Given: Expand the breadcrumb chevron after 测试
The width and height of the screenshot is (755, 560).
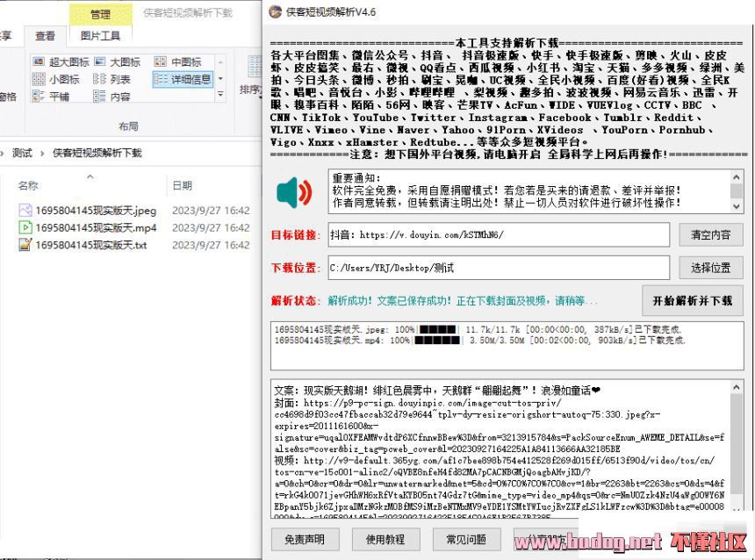Looking at the screenshot, I should (x=42, y=154).
